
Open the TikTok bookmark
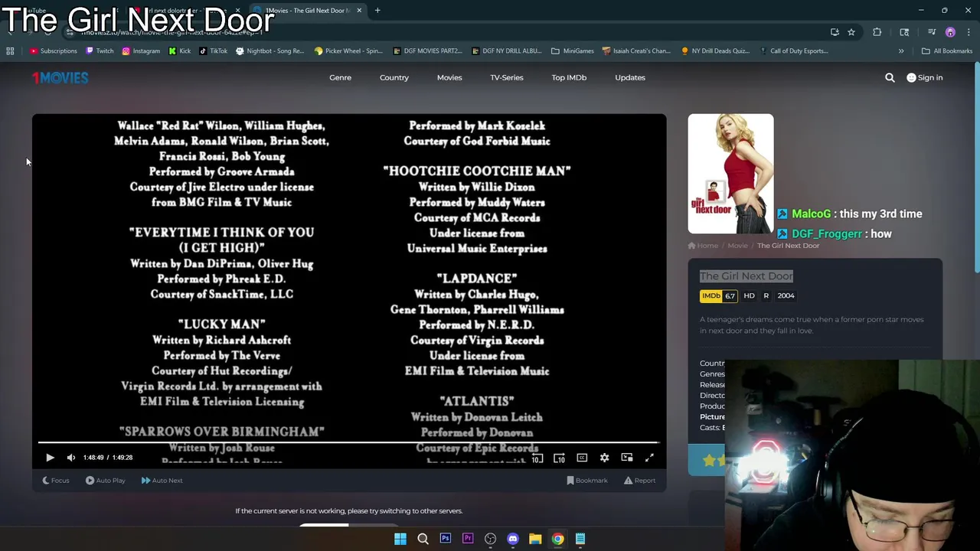214,51
